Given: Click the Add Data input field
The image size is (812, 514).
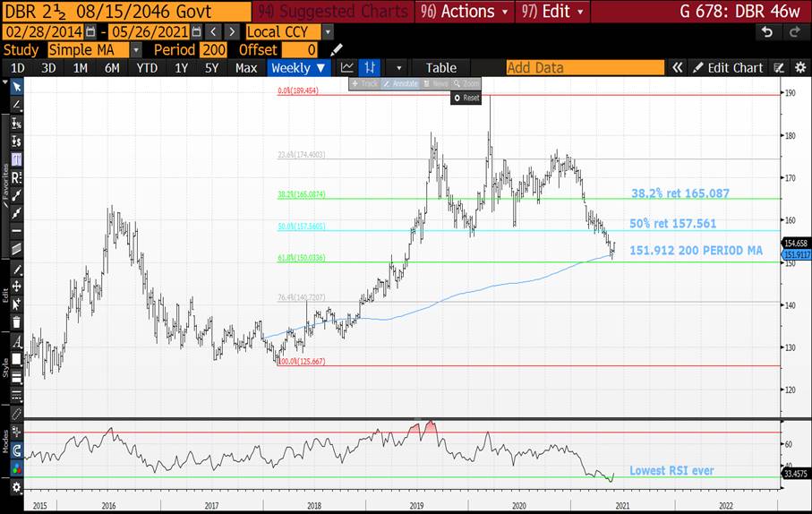Looking at the screenshot, I should point(584,68).
